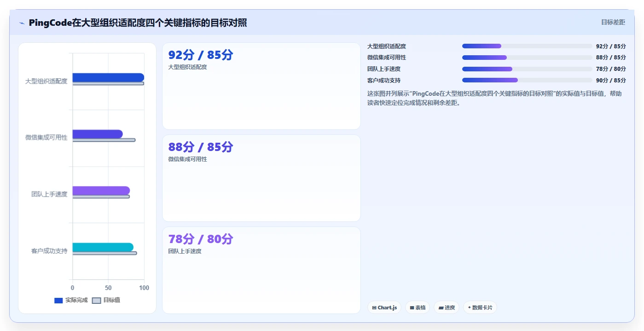The image size is (644, 331).
Task: Click the sparkle icon in 数据卡片 tag
Action: 469,308
